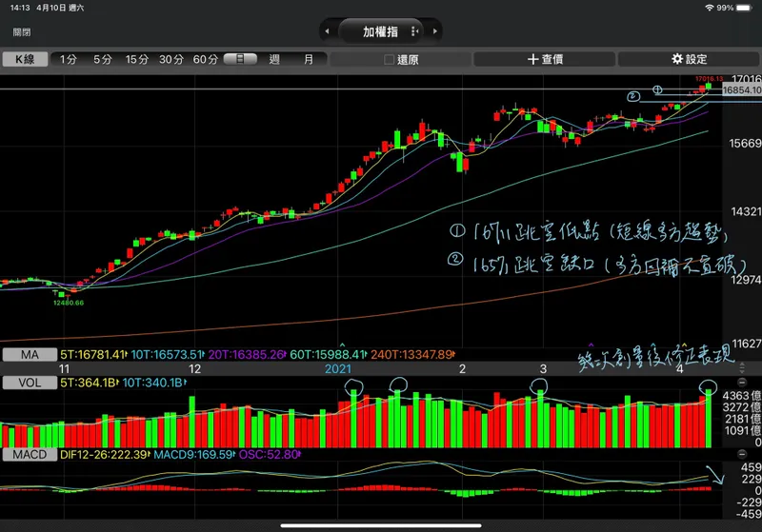This screenshot has height=532, width=762.
Task: Tap the VOL 10T:340.1B value
Action: point(153,383)
